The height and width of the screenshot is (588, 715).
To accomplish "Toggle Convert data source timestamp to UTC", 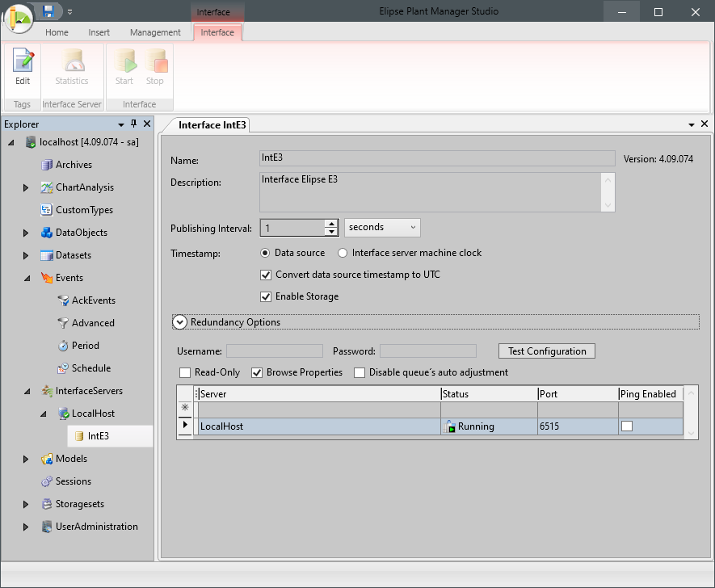I will (265, 275).
